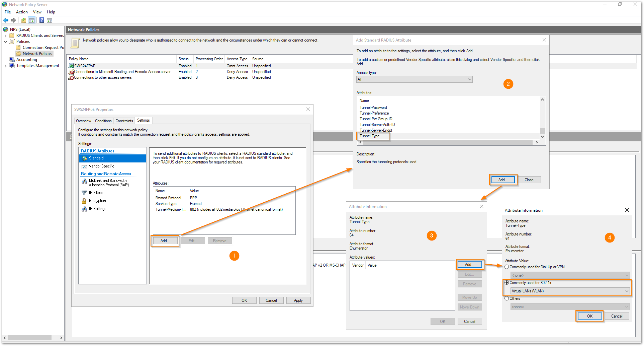
Task: Open the Virtual LANs (VLAN) dropdown
Action: coord(570,291)
